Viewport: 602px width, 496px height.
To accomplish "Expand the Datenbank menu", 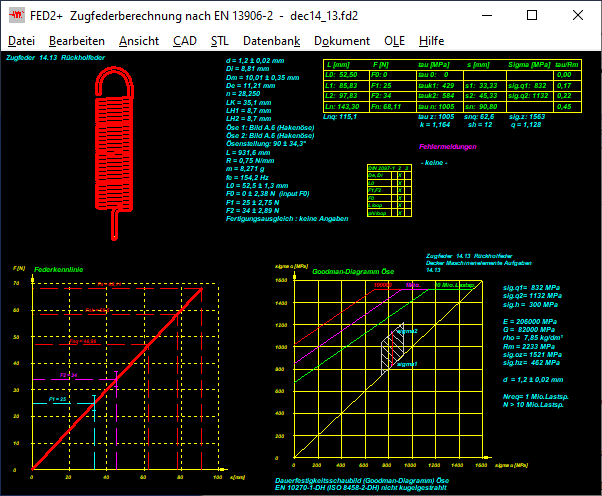I will pyautogui.click(x=271, y=41).
